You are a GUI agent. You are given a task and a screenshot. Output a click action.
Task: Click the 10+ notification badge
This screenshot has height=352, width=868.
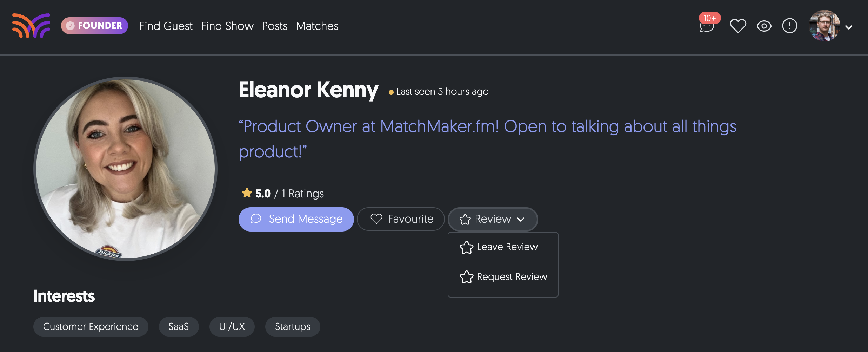point(710,18)
